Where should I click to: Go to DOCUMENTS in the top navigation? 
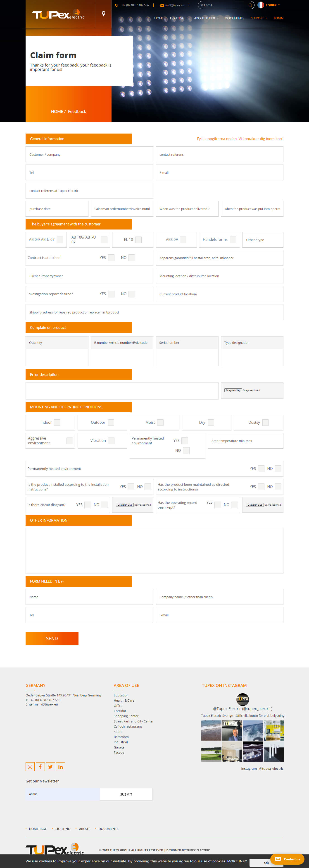coord(234,18)
